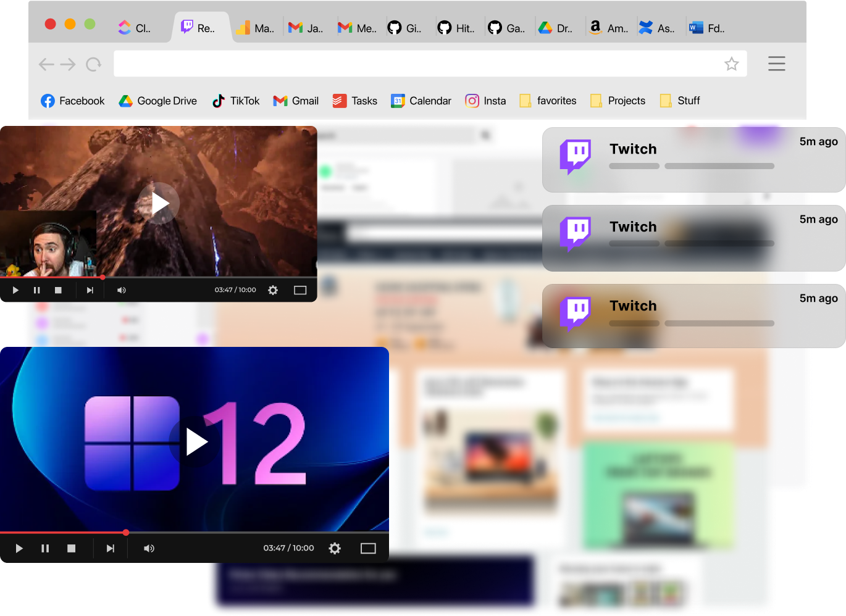Viewport: 846px width, 616px height.
Task: Open the Dr.. Google Drive tab
Action: 555,28
